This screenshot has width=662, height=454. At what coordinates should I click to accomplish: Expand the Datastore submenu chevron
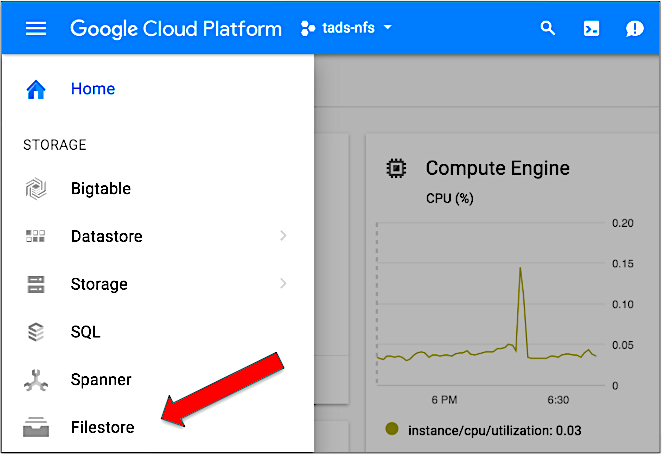tap(284, 236)
